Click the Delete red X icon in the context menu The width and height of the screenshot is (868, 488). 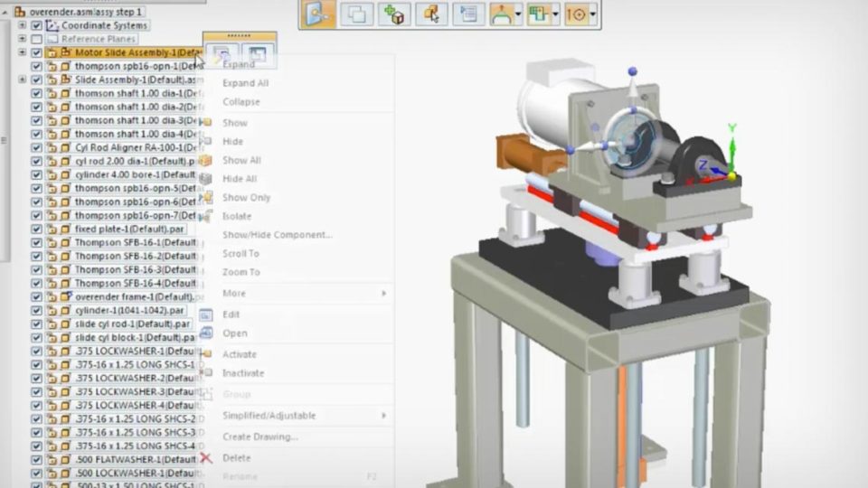pyautogui.click(x=206, y=458)
